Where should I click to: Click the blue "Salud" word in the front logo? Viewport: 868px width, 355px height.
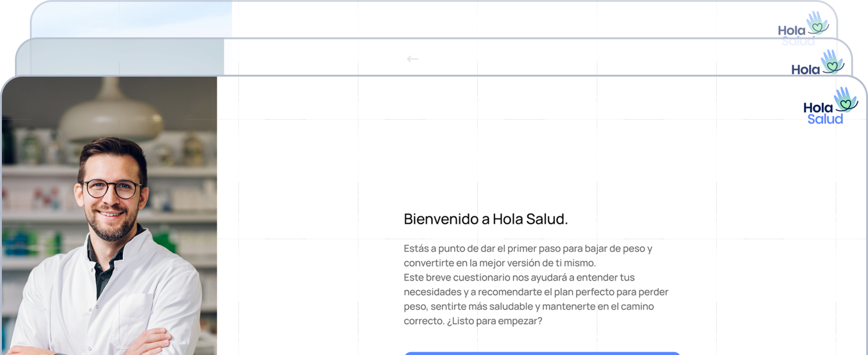point(825,119)
